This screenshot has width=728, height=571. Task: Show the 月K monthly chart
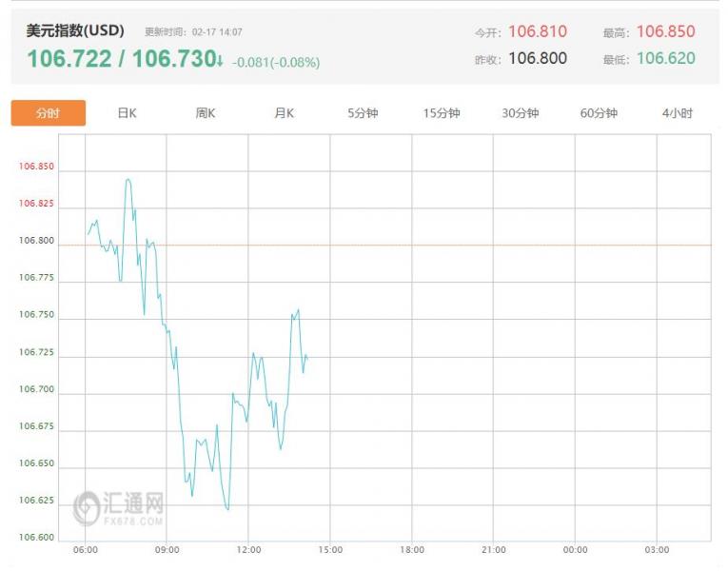pyautogui.click(x=284, y=113)
